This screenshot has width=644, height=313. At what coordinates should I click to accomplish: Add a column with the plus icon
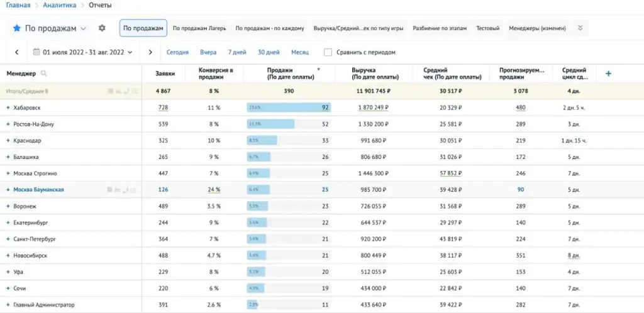609,74
